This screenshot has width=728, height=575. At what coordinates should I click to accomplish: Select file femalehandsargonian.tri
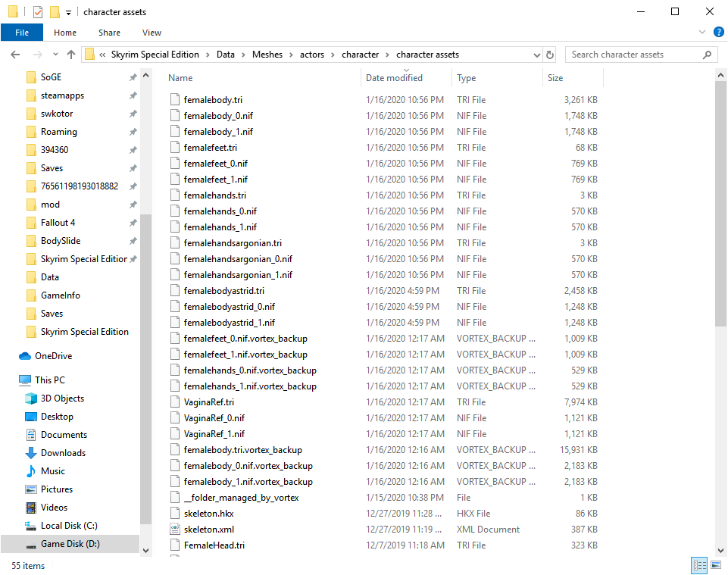point(233,243)
